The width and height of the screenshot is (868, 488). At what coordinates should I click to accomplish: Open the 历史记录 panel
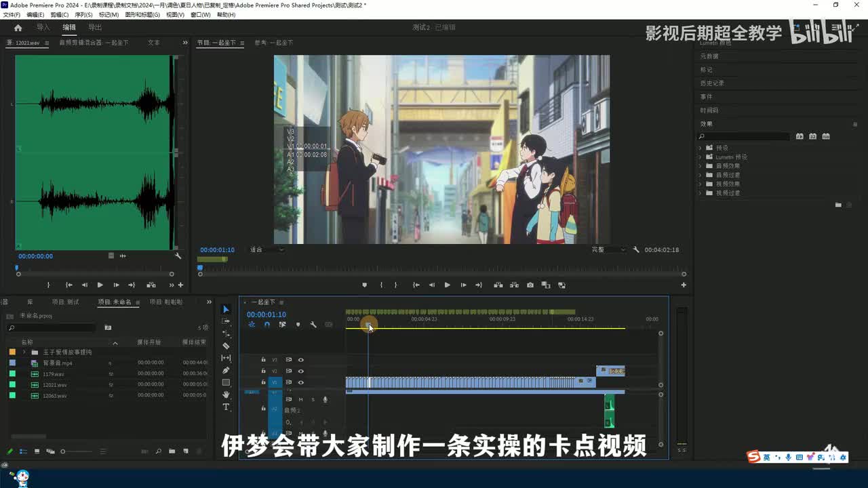[712, 83]
